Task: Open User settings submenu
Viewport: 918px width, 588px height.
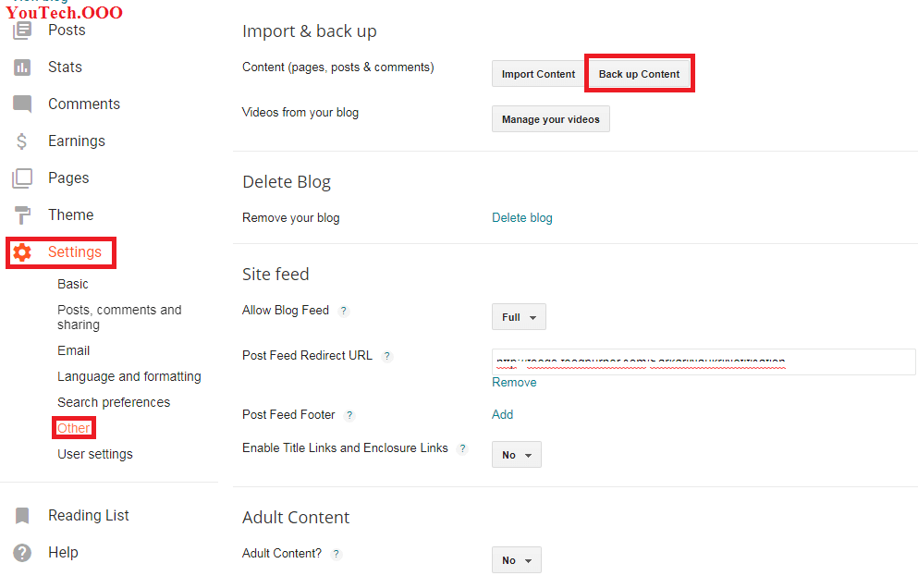Action: (95, 455)
